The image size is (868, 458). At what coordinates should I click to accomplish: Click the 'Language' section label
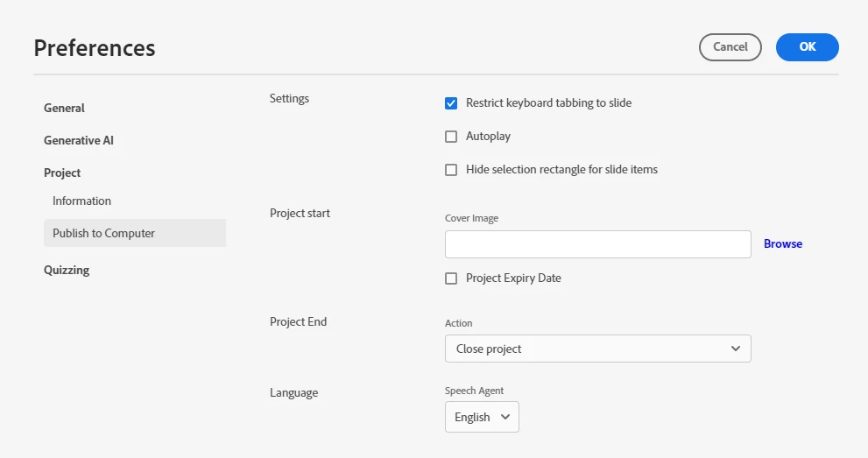[x=294, y=392]
